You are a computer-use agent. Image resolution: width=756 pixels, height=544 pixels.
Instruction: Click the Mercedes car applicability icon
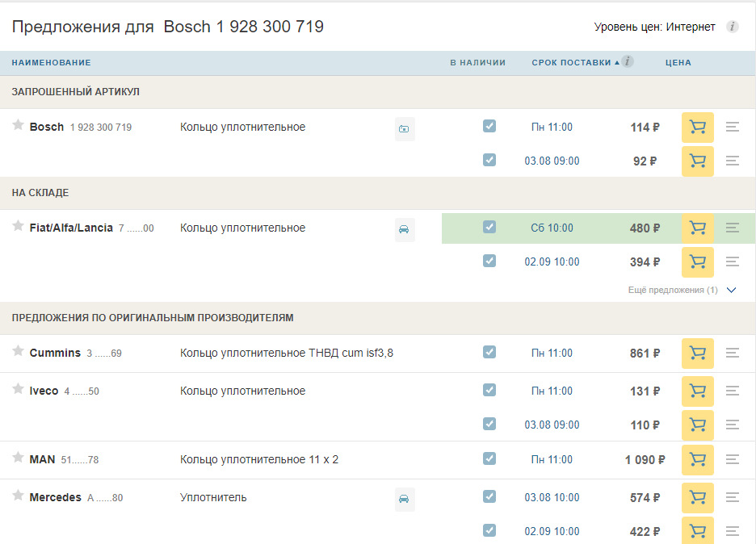point(404,499)
